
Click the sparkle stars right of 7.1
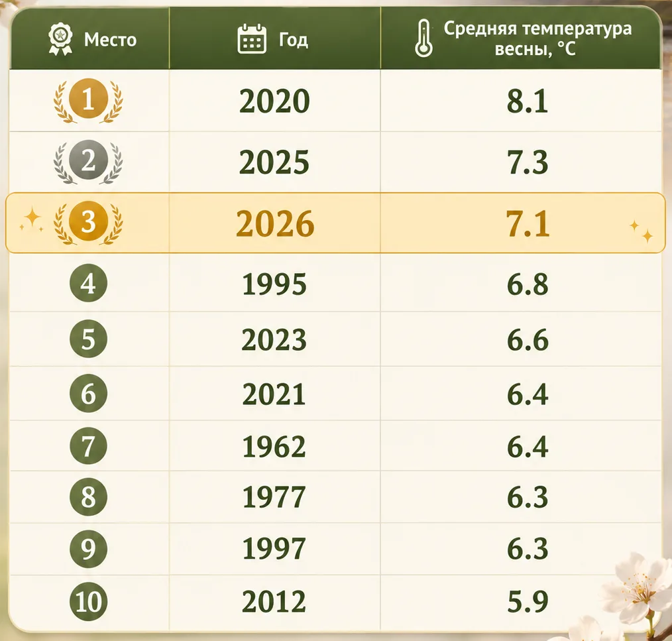[x=642, y=231]
